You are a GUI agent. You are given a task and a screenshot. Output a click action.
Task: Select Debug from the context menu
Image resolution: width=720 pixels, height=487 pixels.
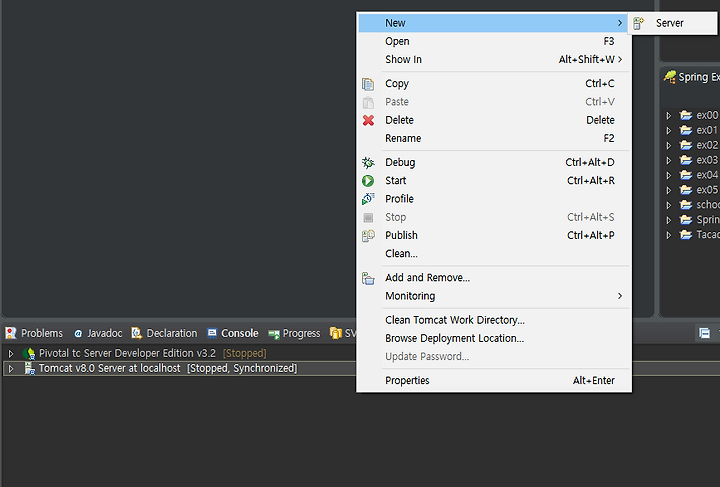(494, 162)
